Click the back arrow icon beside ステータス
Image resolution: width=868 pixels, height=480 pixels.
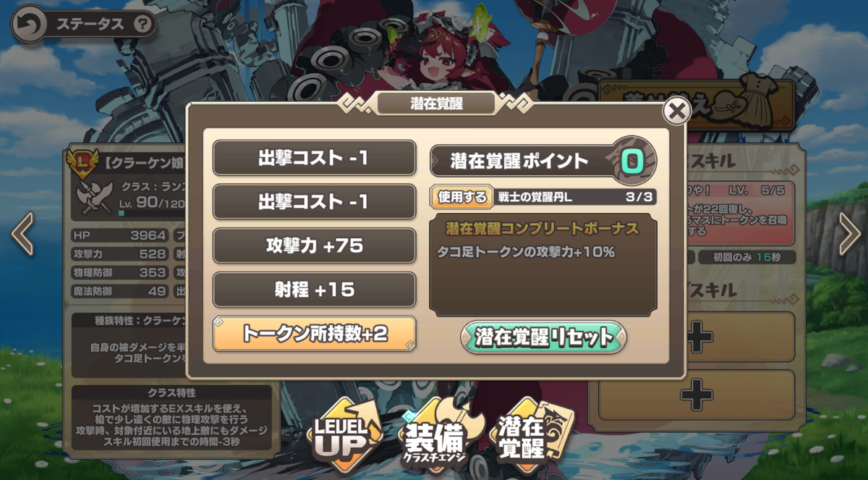28,24
